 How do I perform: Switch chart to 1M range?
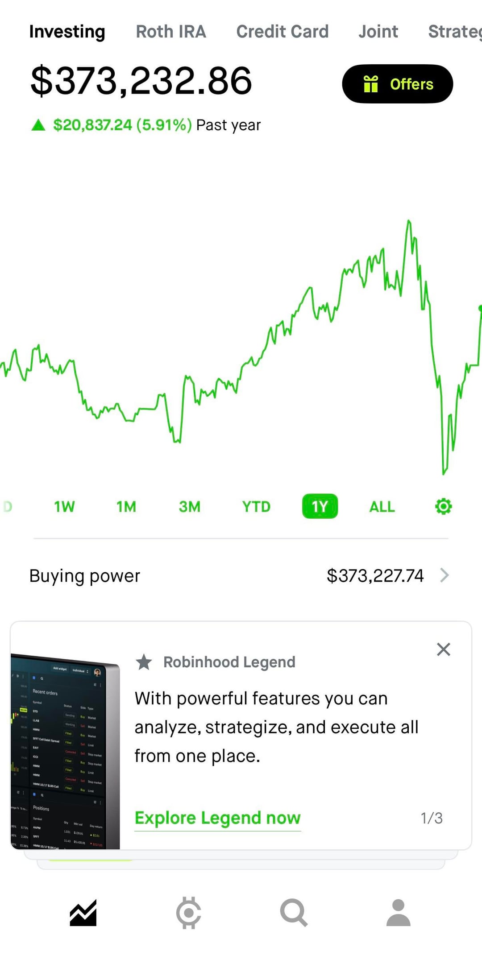point(126,507)
